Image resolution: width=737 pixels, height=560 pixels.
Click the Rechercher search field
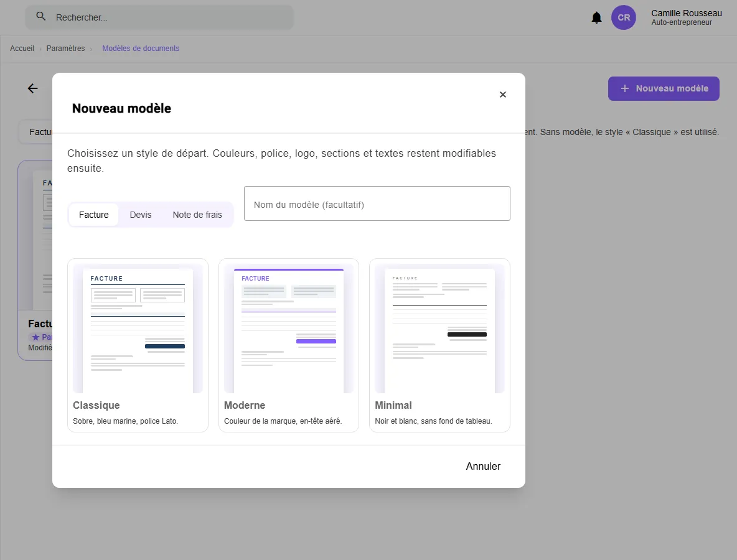tap(159, 17)
